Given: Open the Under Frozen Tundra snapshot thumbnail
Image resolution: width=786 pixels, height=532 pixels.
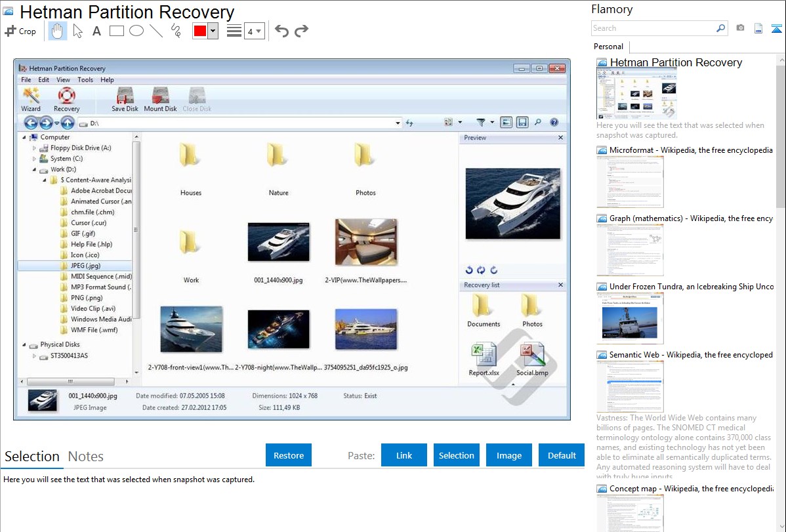Looking at the screenshot, I should [630, 318].
